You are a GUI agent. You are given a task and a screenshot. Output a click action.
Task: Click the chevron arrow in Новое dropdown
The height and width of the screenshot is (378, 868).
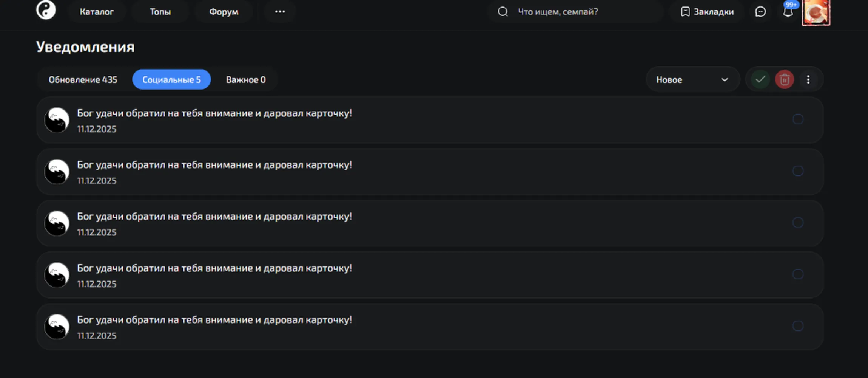(x=724, y=80)
